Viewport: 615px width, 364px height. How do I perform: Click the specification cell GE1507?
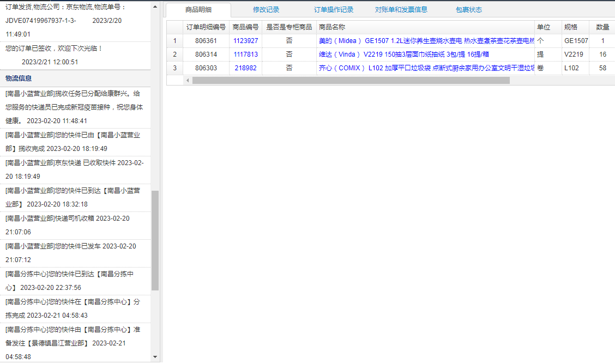[575, 41]
